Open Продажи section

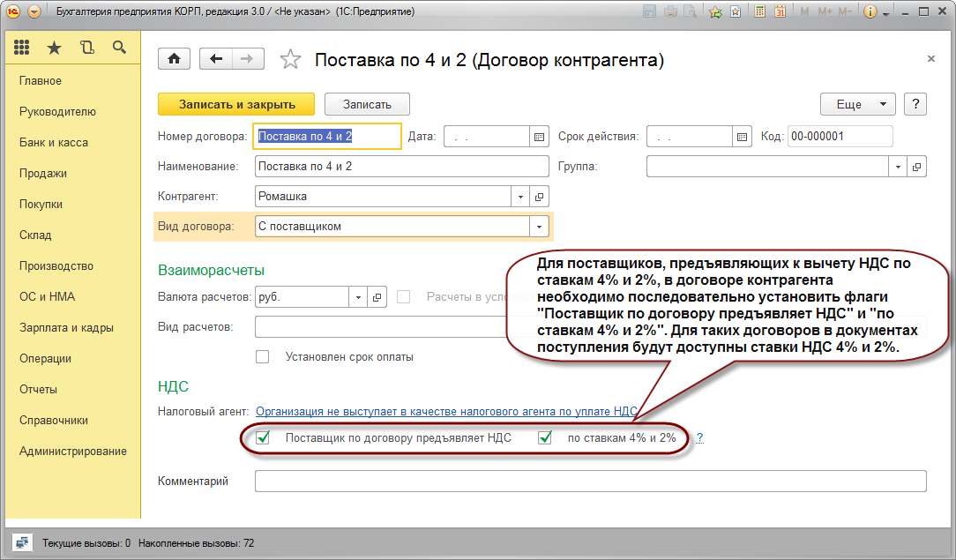pos(43,174)
